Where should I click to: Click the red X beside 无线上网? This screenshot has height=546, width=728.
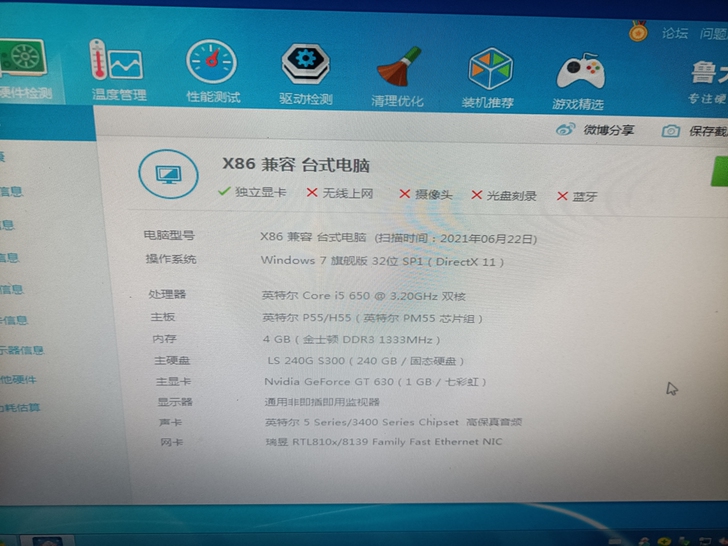coord(312,192)
